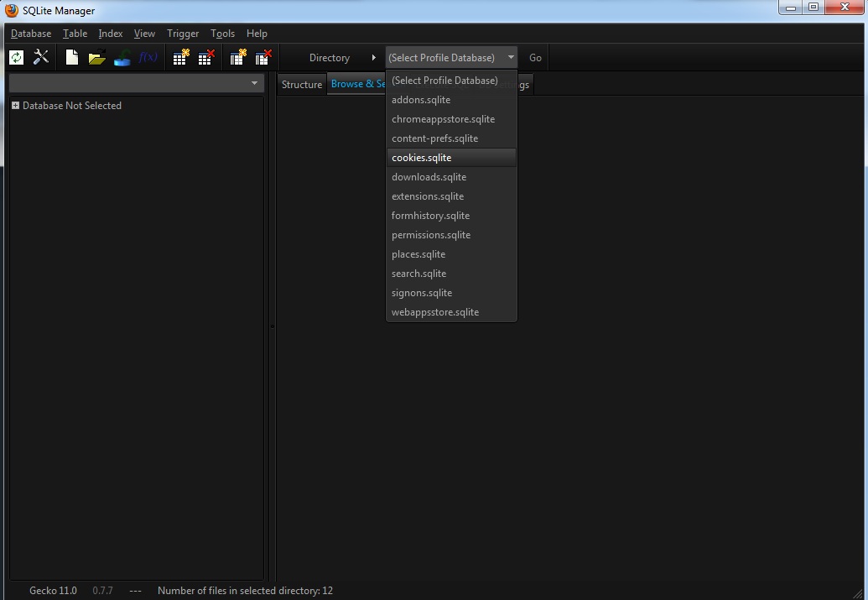The width and height of the screenshot is (868, 600).
Task: Open the Index menu
Action: (x=110, y=34)
